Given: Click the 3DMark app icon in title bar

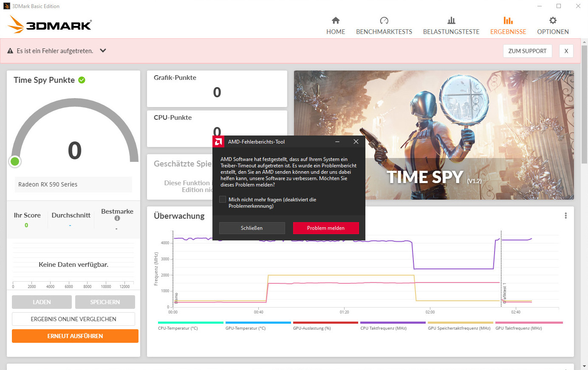Looking at the screenshot, I should (x=6, y=6).
